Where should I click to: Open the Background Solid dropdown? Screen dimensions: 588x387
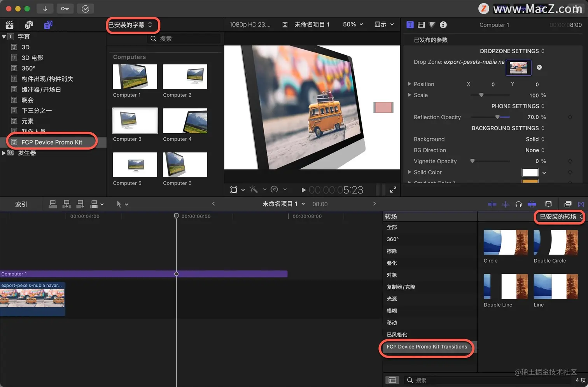[535, 139]
